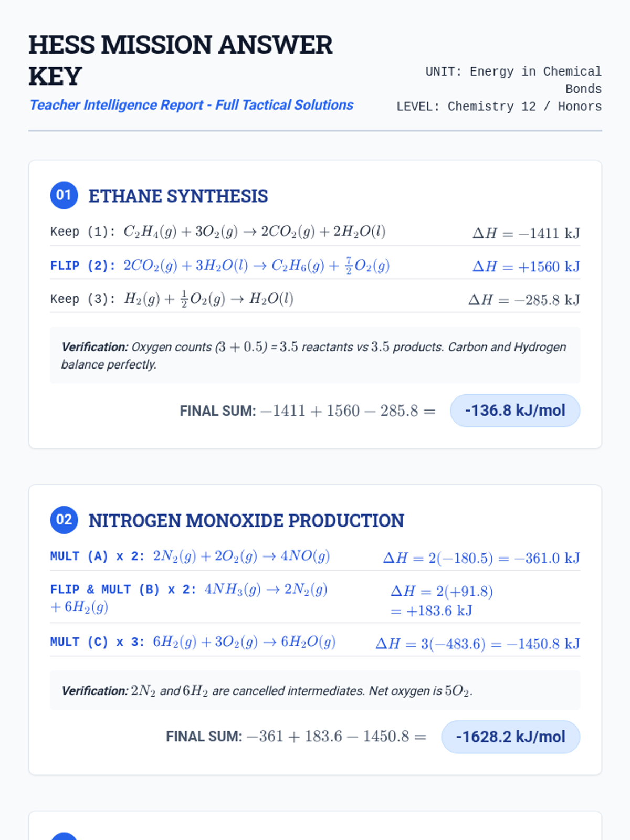Click the 01 numbered circle badge
The width and height of the screenshot is (630, 840).
click(x=64, y=195)
